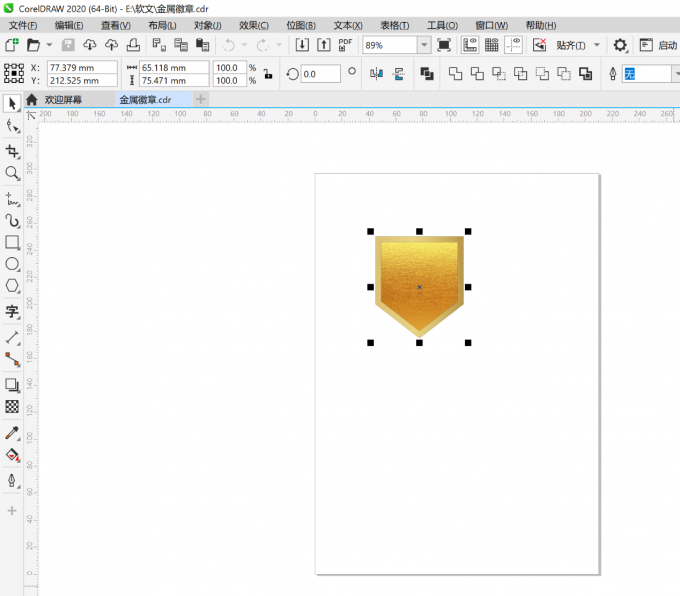Screen dimensions: 680x596
Task: Select the Crop tool in toolbox
Action: pyautogui.click(x=12, y=151)
